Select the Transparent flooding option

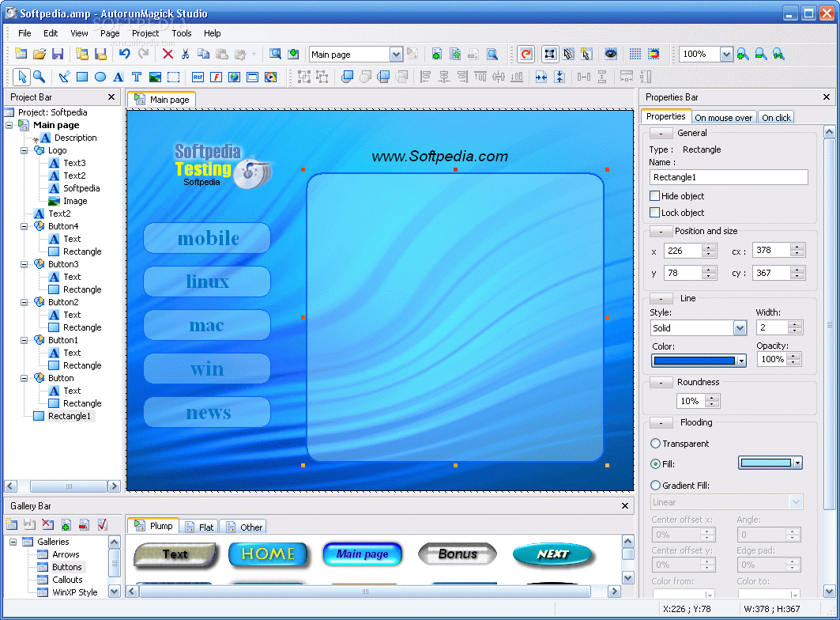click(x=655, y=444)
